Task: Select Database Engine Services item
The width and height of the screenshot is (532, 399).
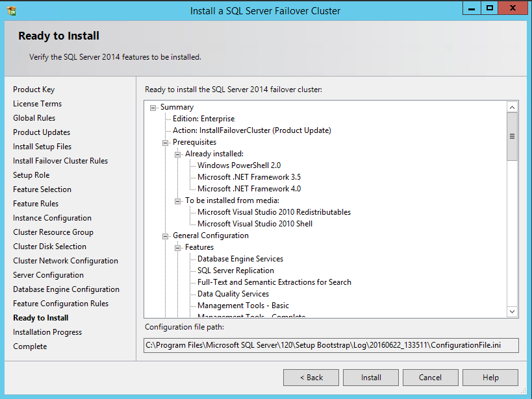Action: tap(240, 259)
